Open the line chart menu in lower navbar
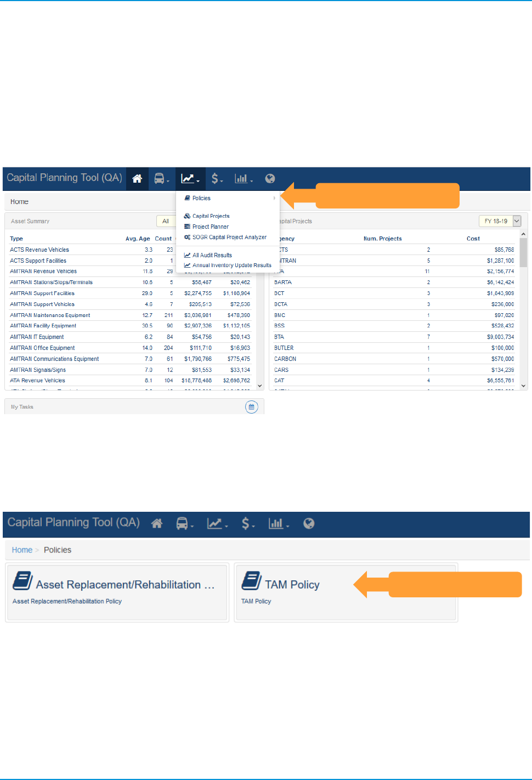Viewport: 532px width, 780px height. pos(217,524)
